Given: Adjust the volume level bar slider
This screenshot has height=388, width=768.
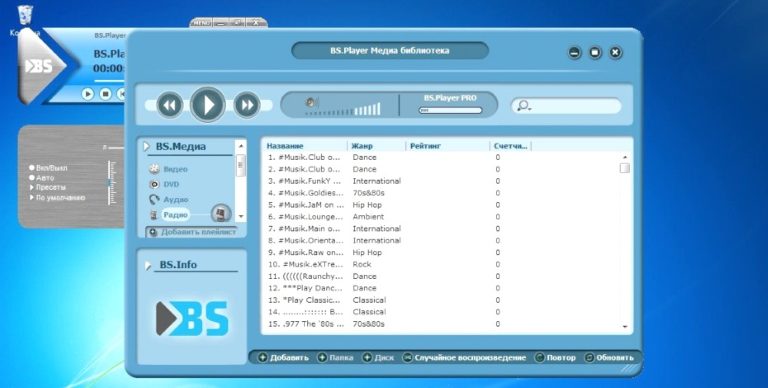Looking at the screenshot, I should pyautogui.click(x=343, y=110).
